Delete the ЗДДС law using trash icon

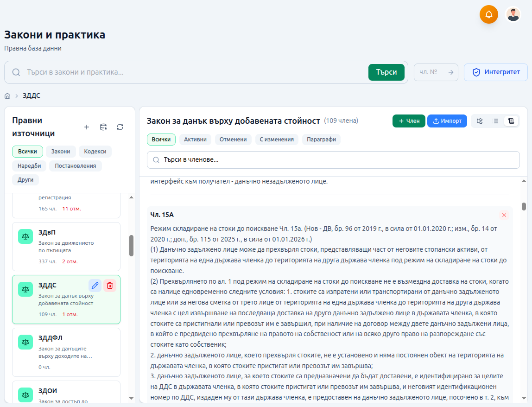(110, 286)
